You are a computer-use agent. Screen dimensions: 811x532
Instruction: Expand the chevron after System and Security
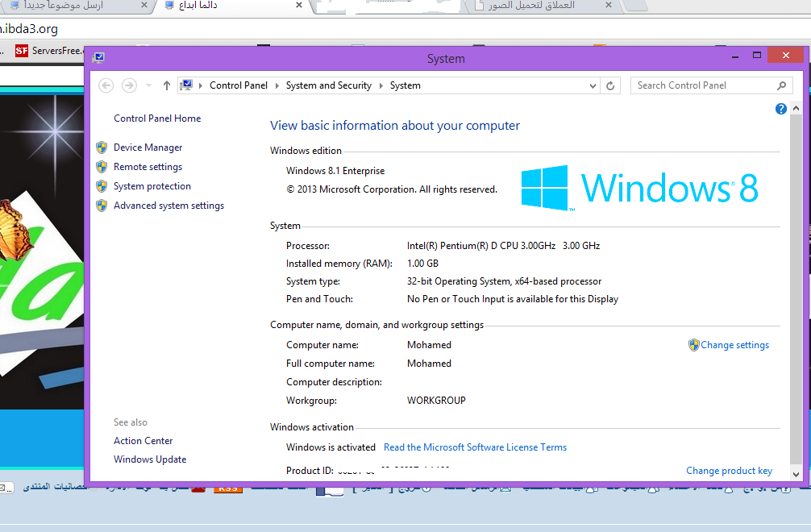click(381, 85)
